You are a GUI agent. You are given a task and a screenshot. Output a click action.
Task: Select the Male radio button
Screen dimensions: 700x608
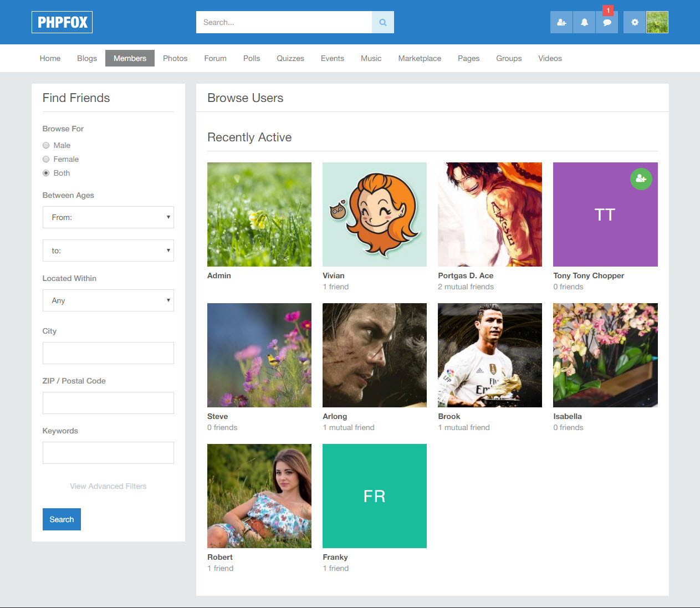(x=46, y=145)
